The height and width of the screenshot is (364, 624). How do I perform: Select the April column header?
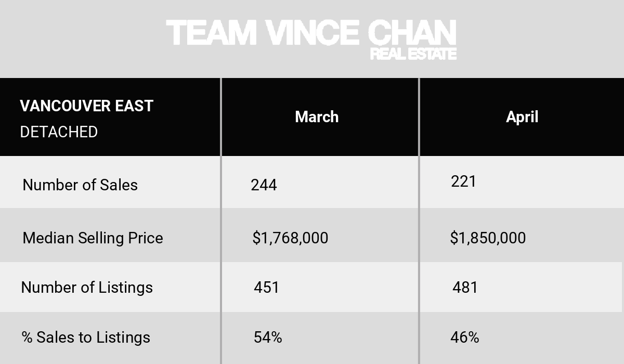[522, 117]
